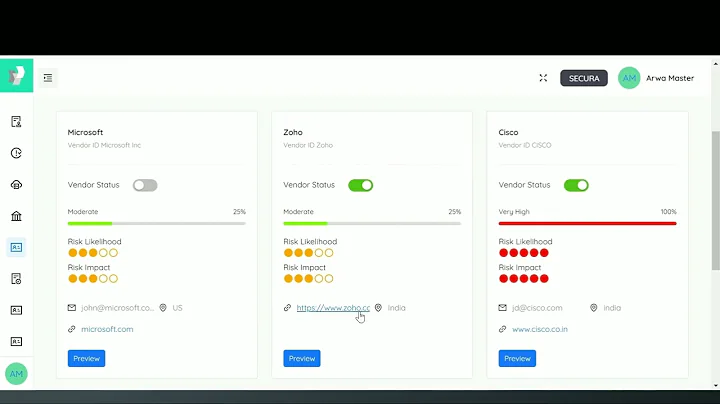The height and width of the screenshot is (404, 720).
Task: Click link icon beside microsoft.com
Action: (72, 329)
